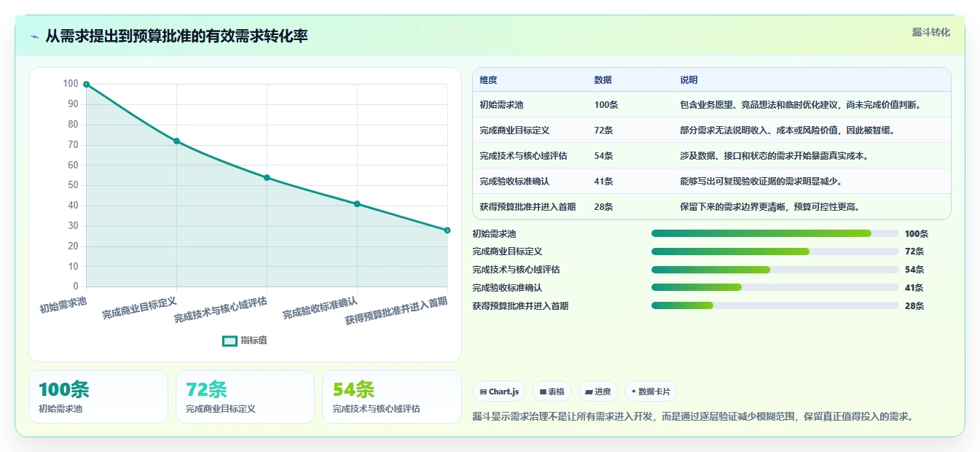
Task: Click the 数据 column header
Action: pyautogui.click(x=603, y=79)
